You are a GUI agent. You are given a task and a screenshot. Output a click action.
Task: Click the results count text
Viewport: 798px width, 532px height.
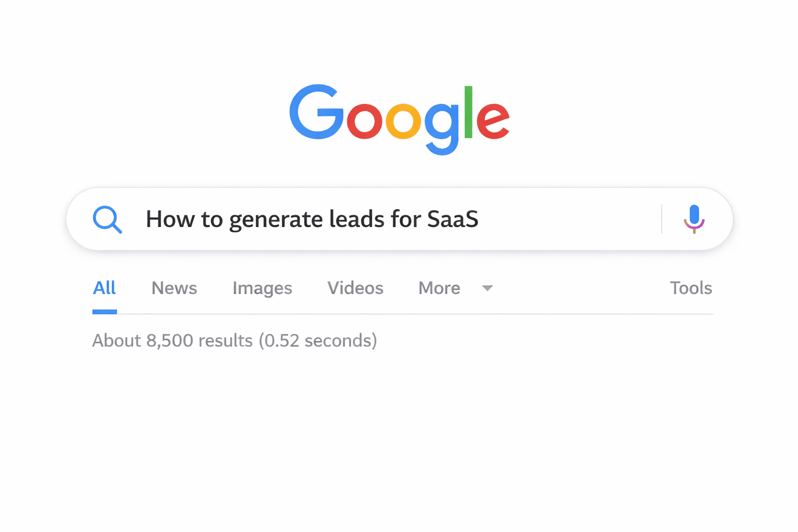234,340
